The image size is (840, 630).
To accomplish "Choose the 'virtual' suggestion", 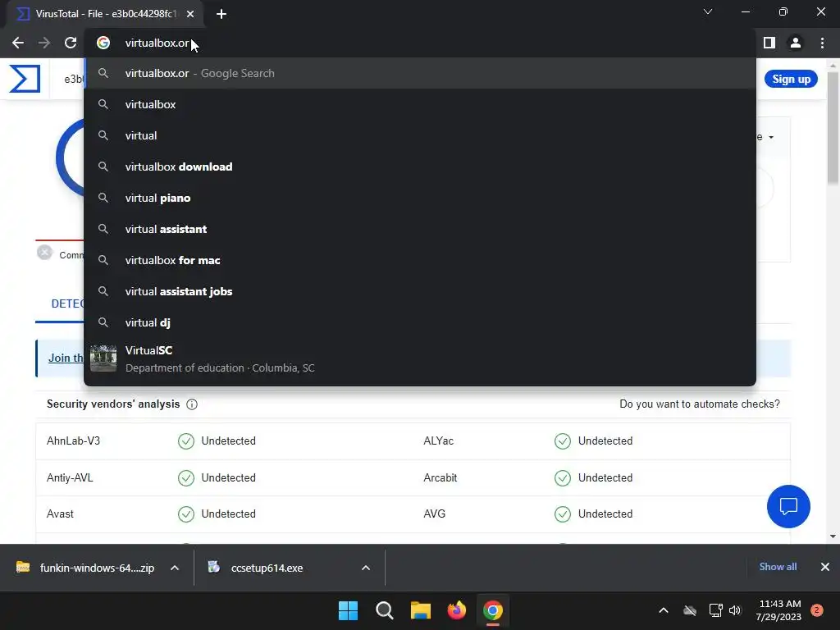I will (x=420, y=135).
